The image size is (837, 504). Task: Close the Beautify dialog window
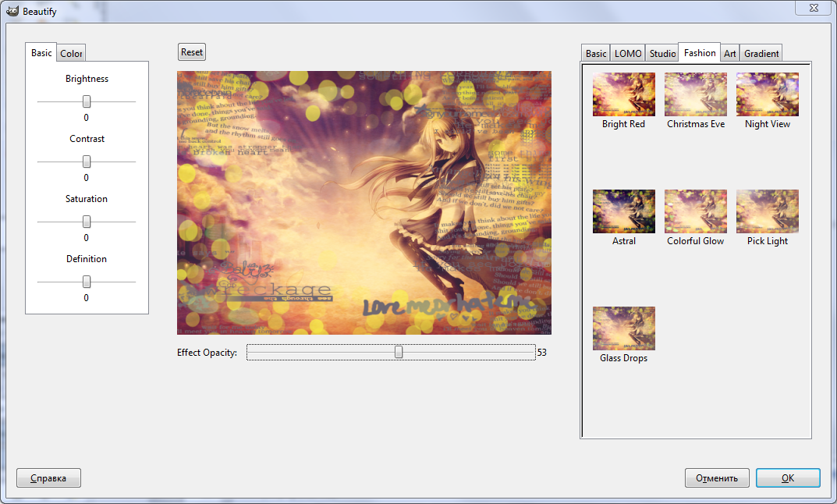[x=814, y=8]
